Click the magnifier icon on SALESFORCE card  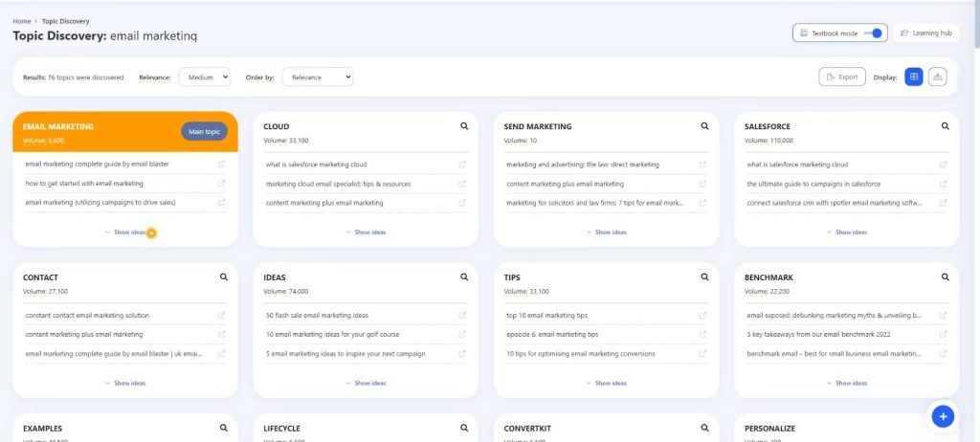(945, 126)
